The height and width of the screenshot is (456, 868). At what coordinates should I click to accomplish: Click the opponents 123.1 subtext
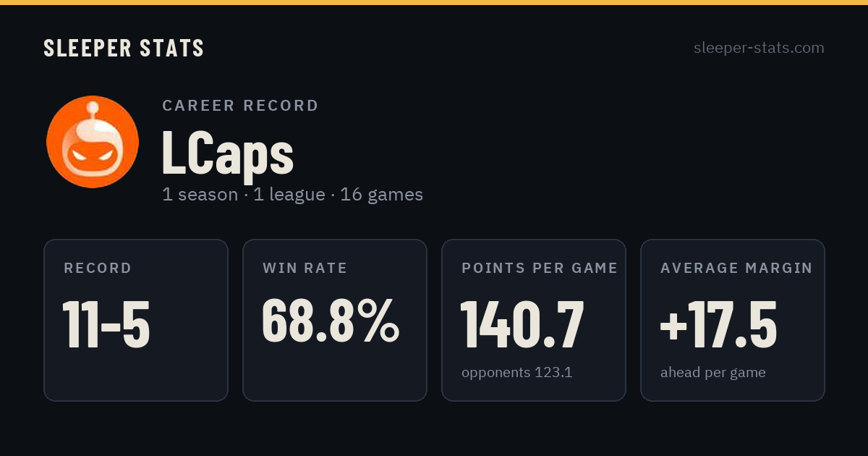[x=516, y=373]
